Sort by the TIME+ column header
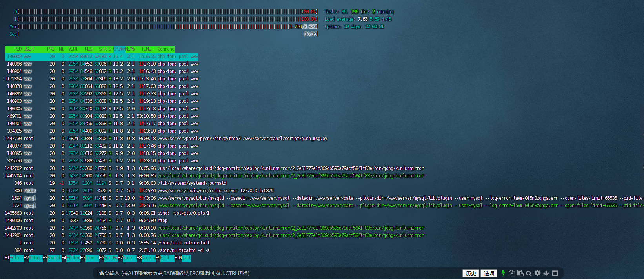This screenshot has width=644, height=279. [147, 49]
